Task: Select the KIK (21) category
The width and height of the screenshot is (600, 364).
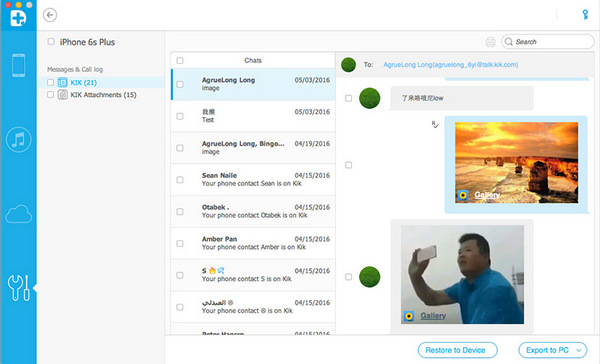Action: tap(83, 82)
